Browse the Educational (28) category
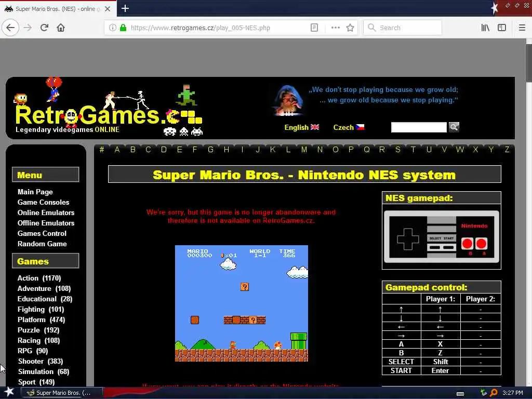 pos(45,299)
